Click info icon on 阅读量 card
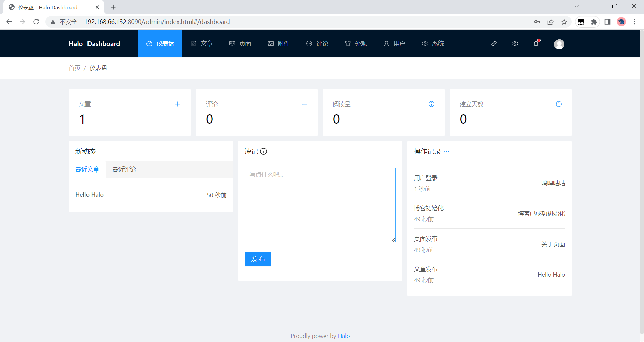 (431, 104)
